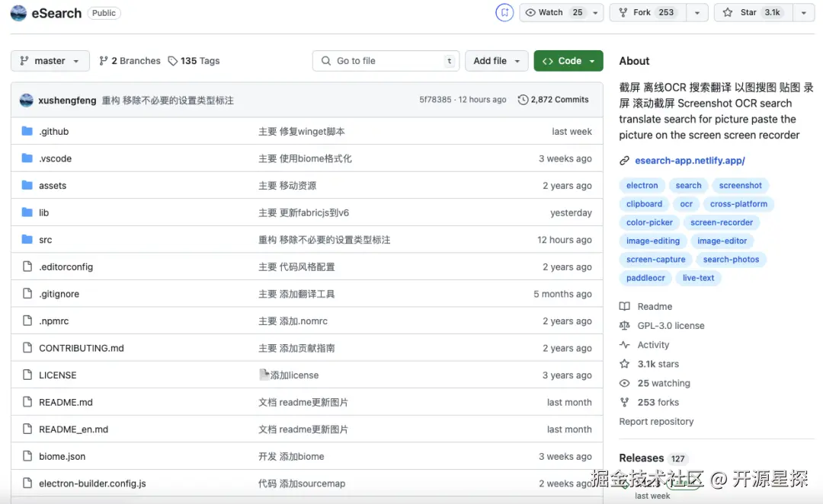Click the bookmark icon beside Watch
This screenshot has width=823, height=504.
click(x=504, y=13)
